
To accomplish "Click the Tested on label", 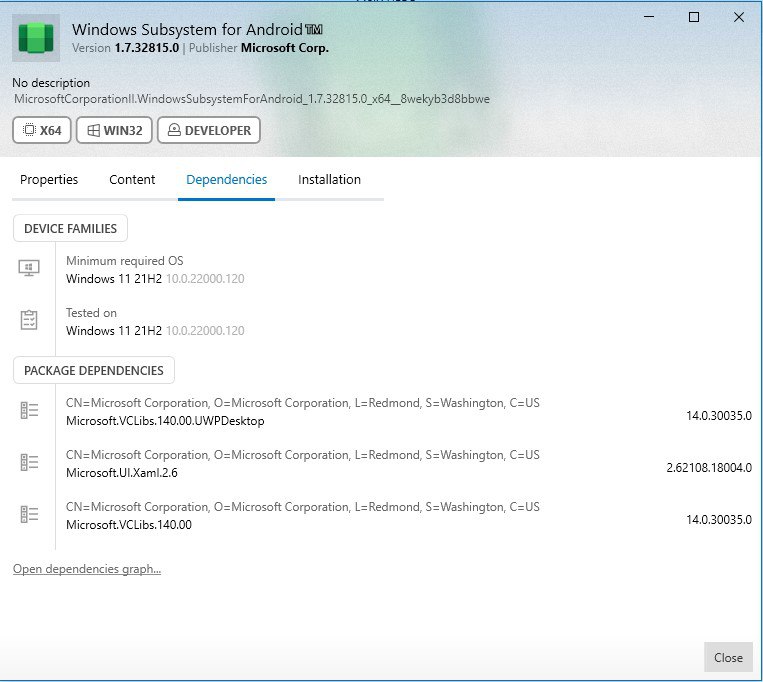I will [x=91, y=313].
